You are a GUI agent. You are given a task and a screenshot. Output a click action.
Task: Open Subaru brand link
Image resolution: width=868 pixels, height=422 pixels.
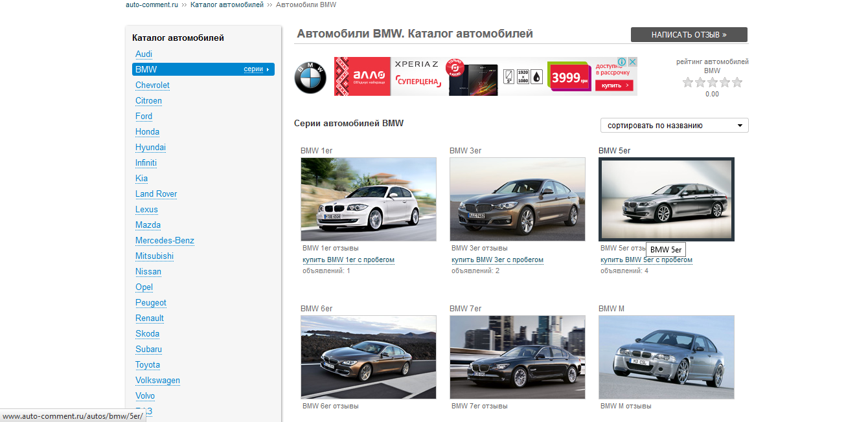coord(148,349)
